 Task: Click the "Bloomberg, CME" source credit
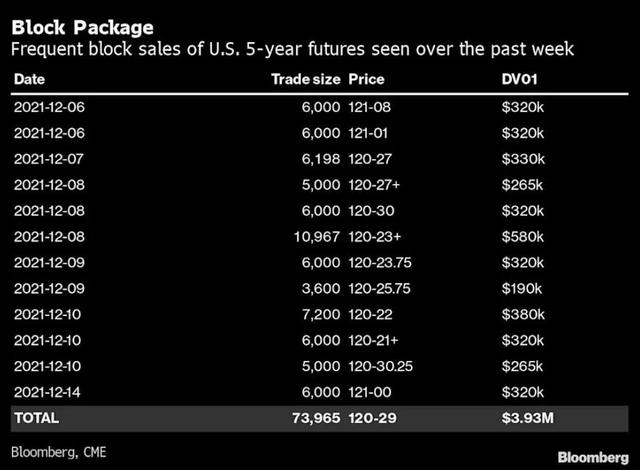60,451
